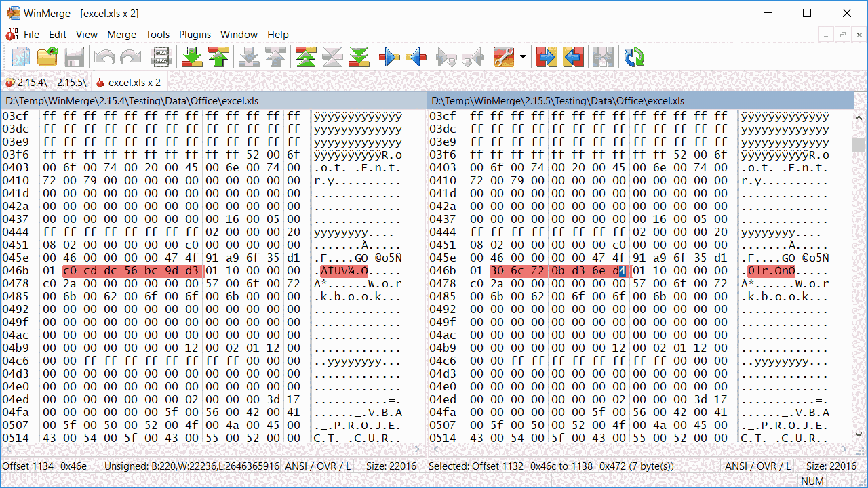Copy the difference to the right pane
The image size is (868, 488).
pos(389,57)
